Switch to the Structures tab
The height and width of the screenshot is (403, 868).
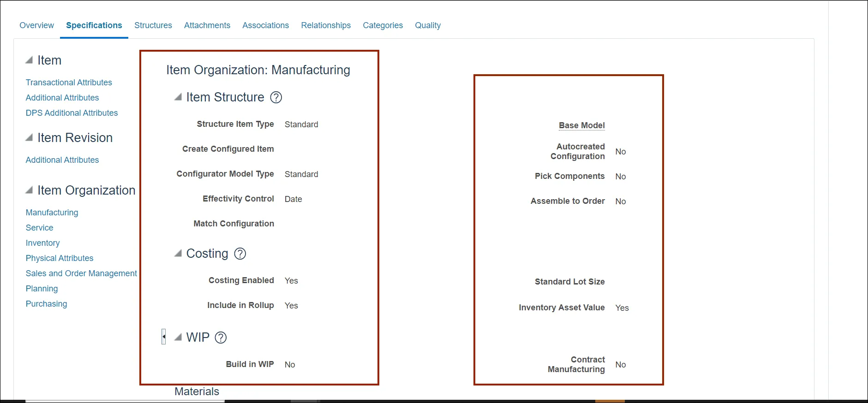[153, 25]
